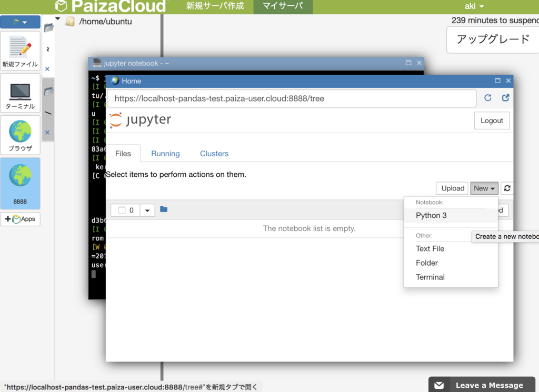Viewport: 539px width, 392px height.
Task: Click the Upload button
Action: 452,188
